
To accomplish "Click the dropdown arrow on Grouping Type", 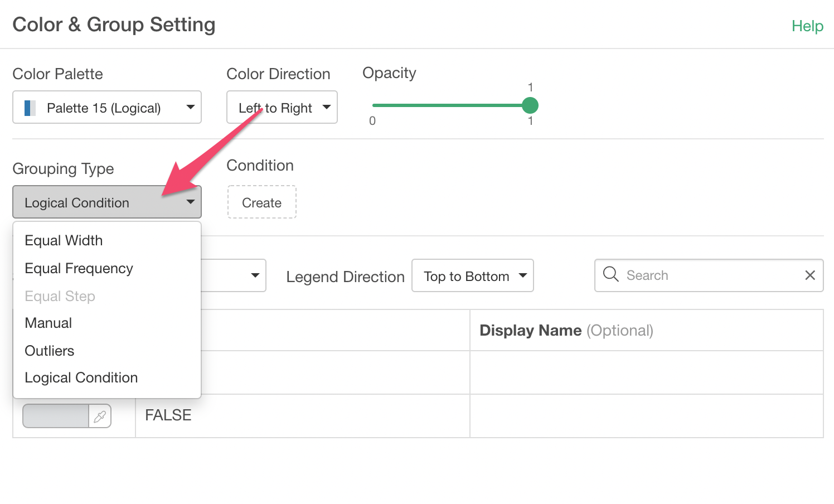I will pyautogui.click(x=191, y=202).
